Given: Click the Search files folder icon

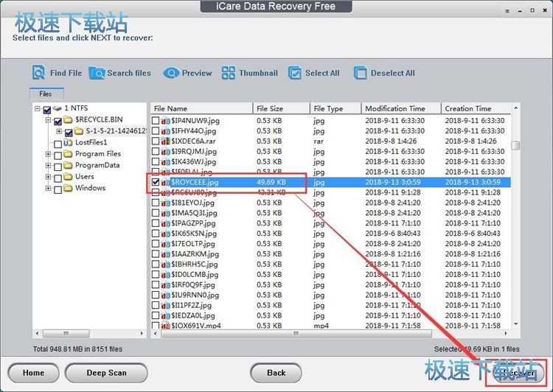Looking at the screenshot, I should coord(97,73).
